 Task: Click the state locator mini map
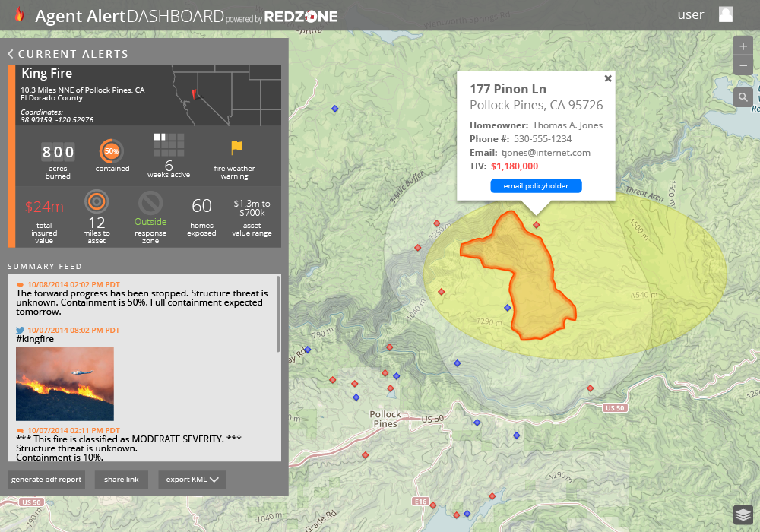pos(226,96)
